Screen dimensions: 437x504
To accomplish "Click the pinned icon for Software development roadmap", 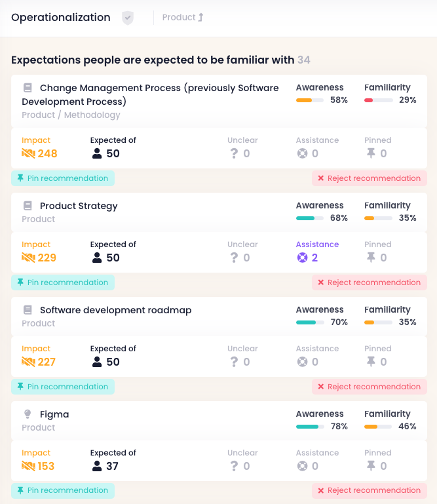I will [371, 362].
